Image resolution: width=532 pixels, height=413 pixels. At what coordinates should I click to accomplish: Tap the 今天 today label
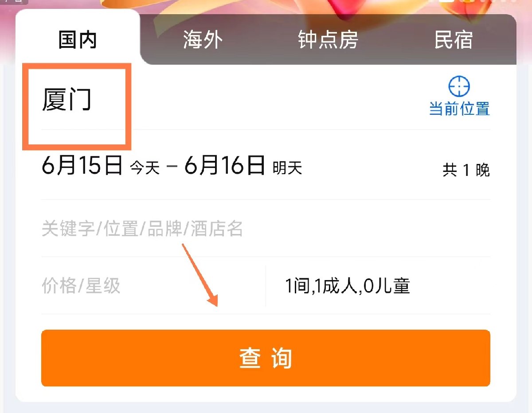[145, 169]
